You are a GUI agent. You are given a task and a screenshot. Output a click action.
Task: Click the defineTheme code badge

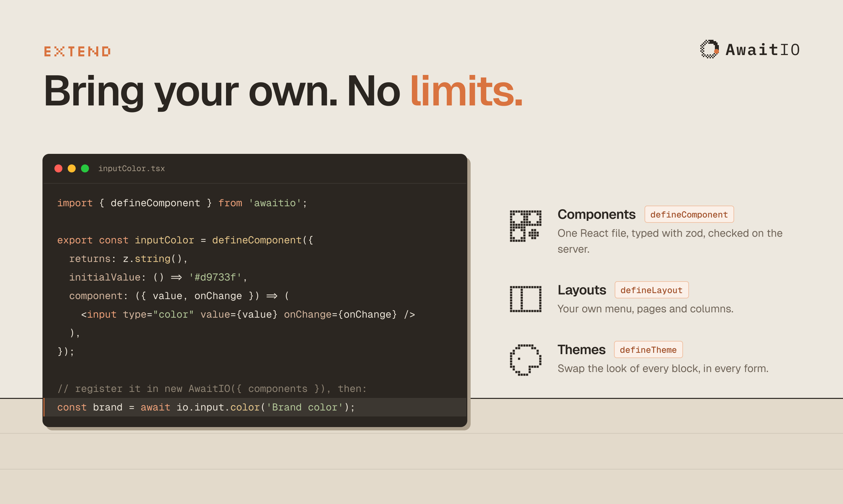tap(648, 349)
